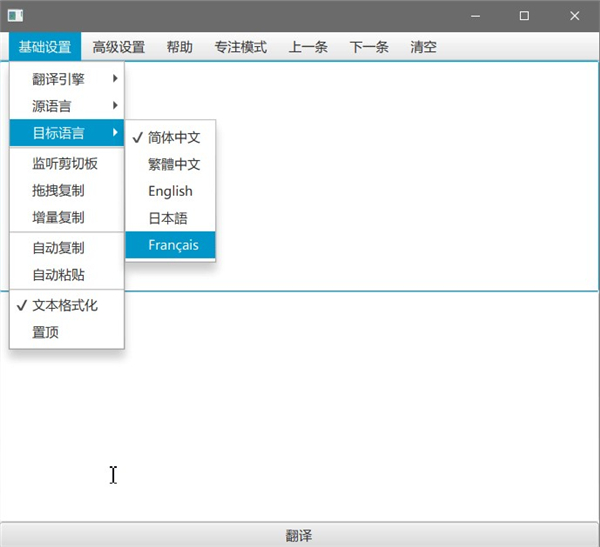Click the app icon in title bar
600x547 pixels.
16,16
